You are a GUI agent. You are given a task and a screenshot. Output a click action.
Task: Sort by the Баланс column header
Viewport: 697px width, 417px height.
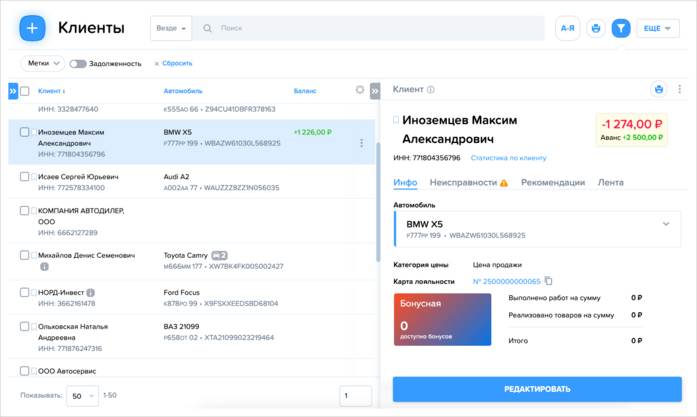point(305,91)
